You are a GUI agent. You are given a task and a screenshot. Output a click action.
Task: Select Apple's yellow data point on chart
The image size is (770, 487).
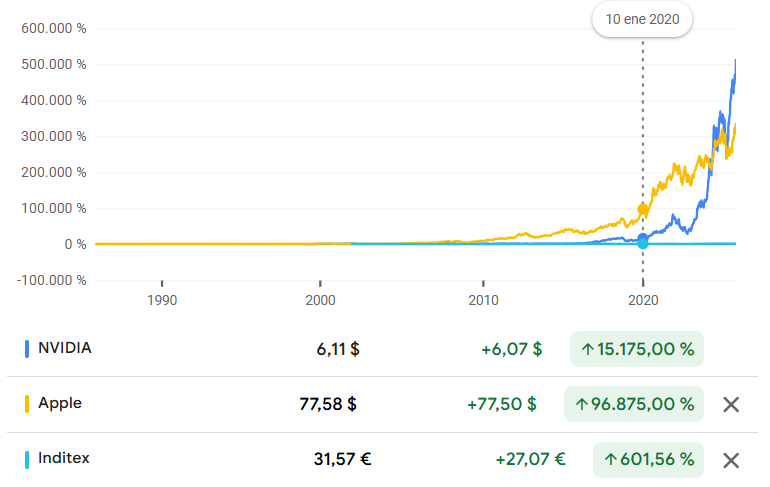click(x=642, y=210)
